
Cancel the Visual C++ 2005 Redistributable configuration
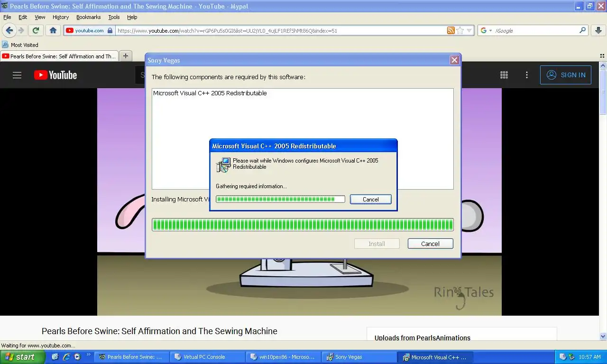tap(371, 200)
